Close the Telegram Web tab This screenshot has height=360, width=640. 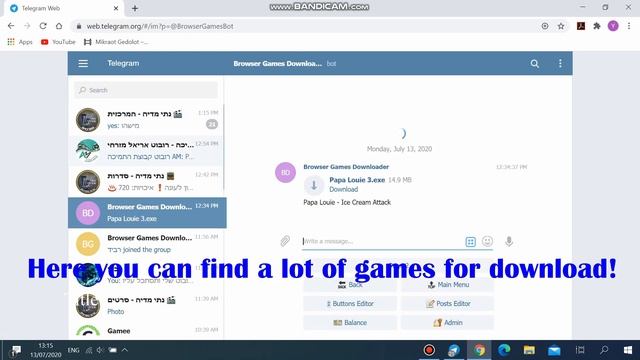[116, 8]
